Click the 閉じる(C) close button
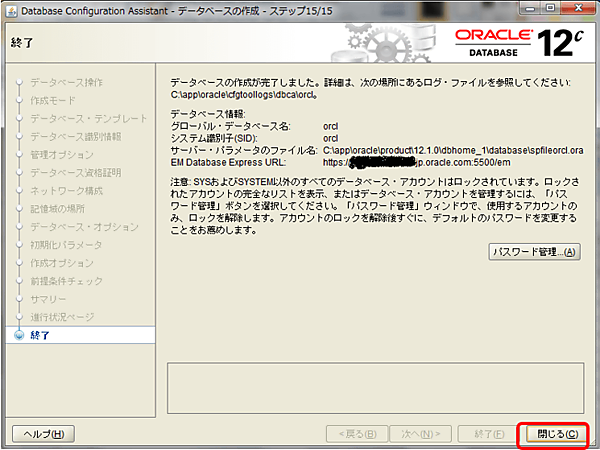600x450 pixels. pyautogui.click(x=557, y=434)
